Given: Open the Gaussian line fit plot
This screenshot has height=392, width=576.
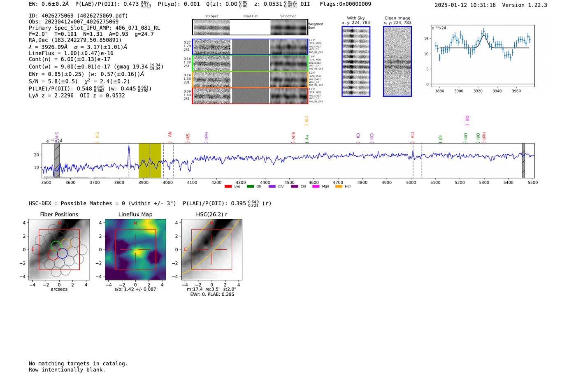Looking at the screenshot, I should click(483, 56).
